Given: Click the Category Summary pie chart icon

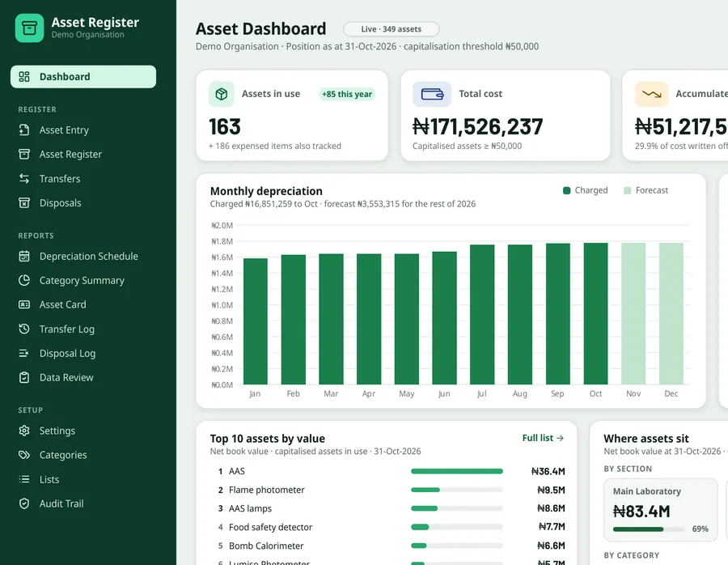Looking at the screenshot, I should (24, 280).
